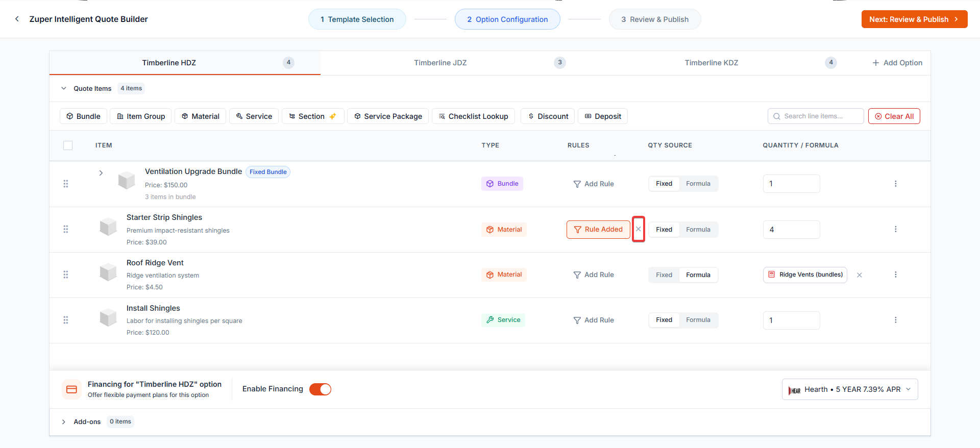Click drag handle of Install Shingles row
The image size is (980, 448).
click(x=65, y=320)
